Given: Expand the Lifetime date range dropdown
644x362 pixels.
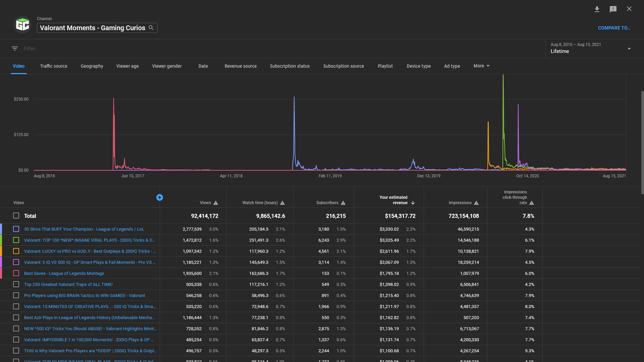Looking at the screenshot, I should tap(629, 49).
